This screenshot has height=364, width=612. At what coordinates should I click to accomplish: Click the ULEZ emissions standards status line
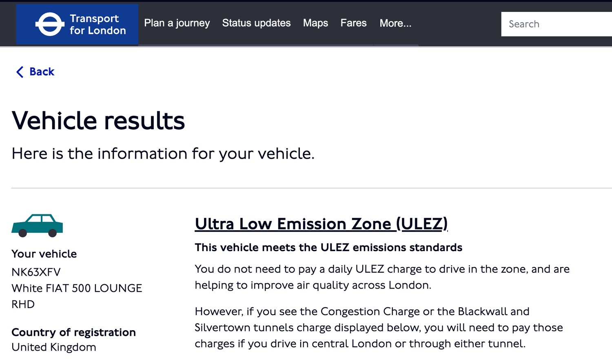click(328, 247)
